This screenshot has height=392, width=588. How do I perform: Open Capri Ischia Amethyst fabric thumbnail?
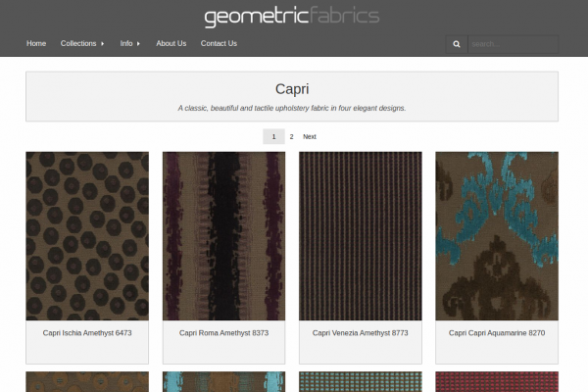click(x=87, y=235)
